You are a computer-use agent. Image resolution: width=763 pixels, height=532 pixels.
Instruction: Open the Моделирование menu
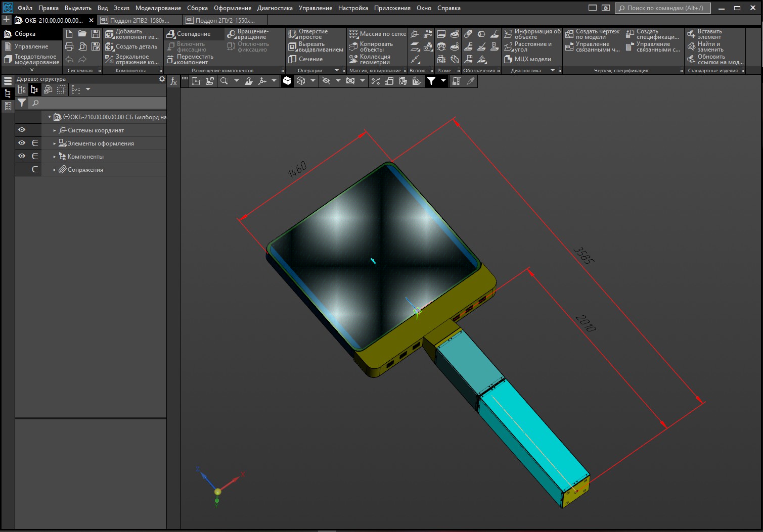[158, 8]
